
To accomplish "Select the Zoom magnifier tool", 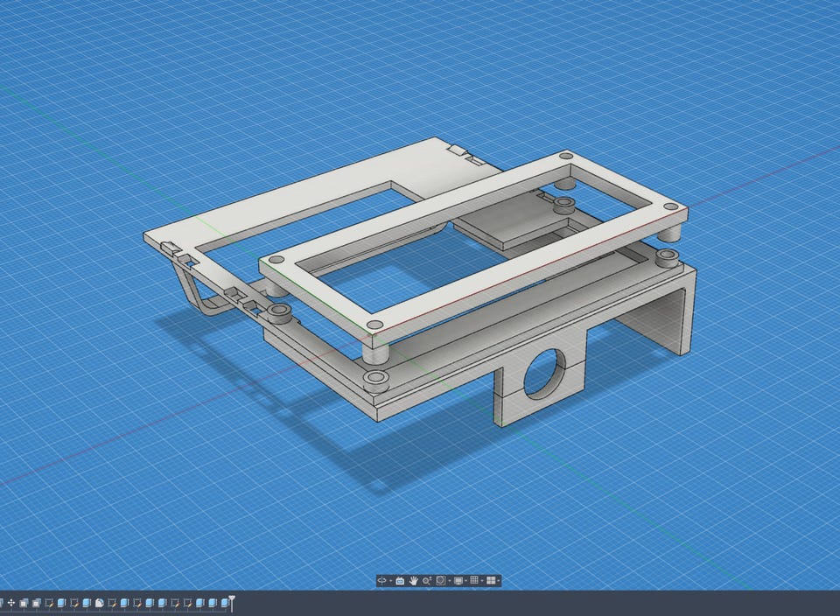I will [x=427, y=581].
